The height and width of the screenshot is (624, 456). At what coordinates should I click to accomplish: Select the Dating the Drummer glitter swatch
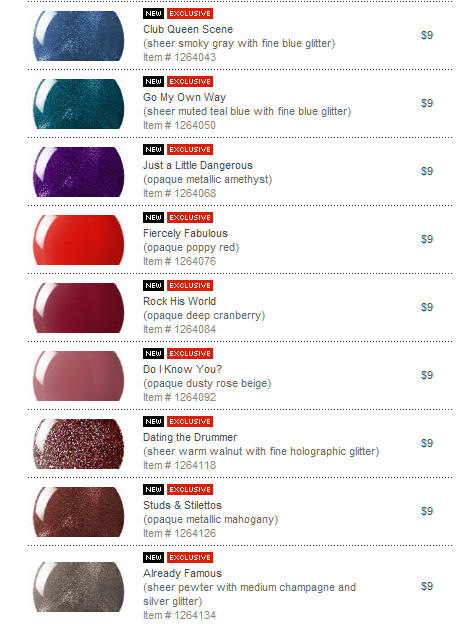click(x=78, y=444)
